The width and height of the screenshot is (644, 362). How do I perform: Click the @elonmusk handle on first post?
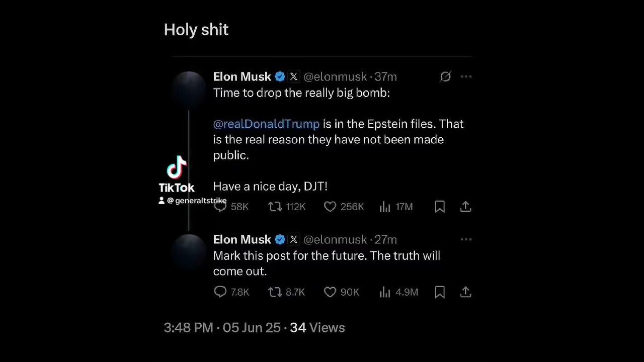(x=335, y=77)
